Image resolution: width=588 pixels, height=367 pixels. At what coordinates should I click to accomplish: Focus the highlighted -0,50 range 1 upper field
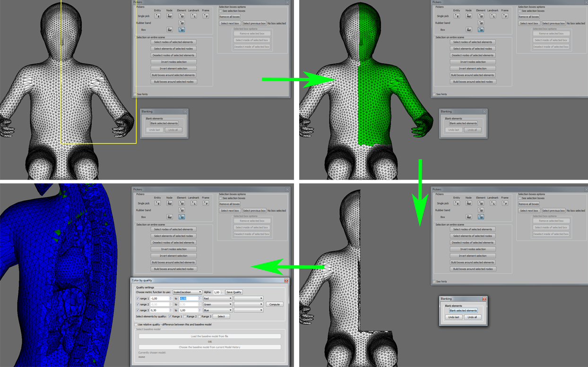click(x=190, y=299)
